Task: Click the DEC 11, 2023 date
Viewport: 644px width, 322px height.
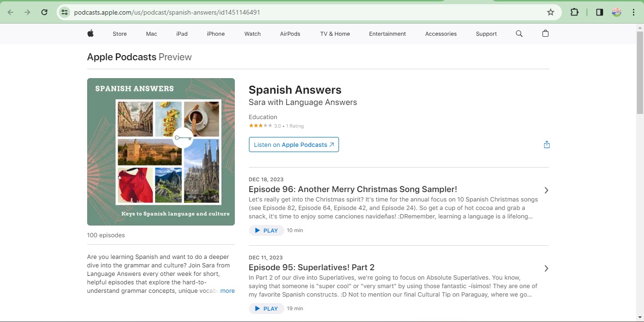Action: 266,258
